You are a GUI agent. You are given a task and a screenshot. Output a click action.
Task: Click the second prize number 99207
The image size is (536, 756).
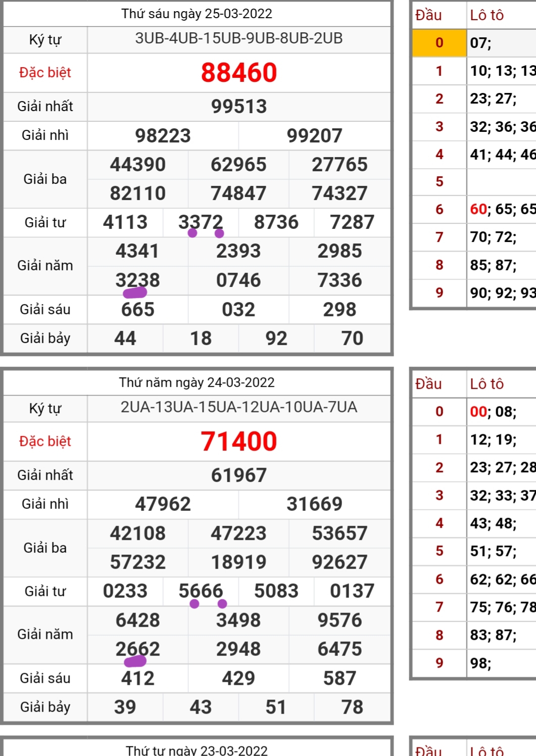[x=314, y=135]
